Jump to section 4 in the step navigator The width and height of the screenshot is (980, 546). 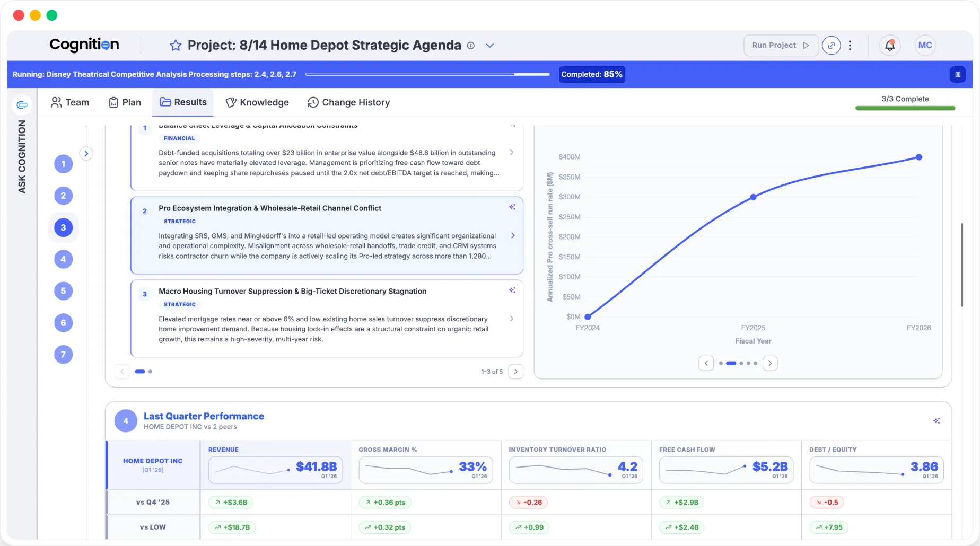[x=64, y=259]
